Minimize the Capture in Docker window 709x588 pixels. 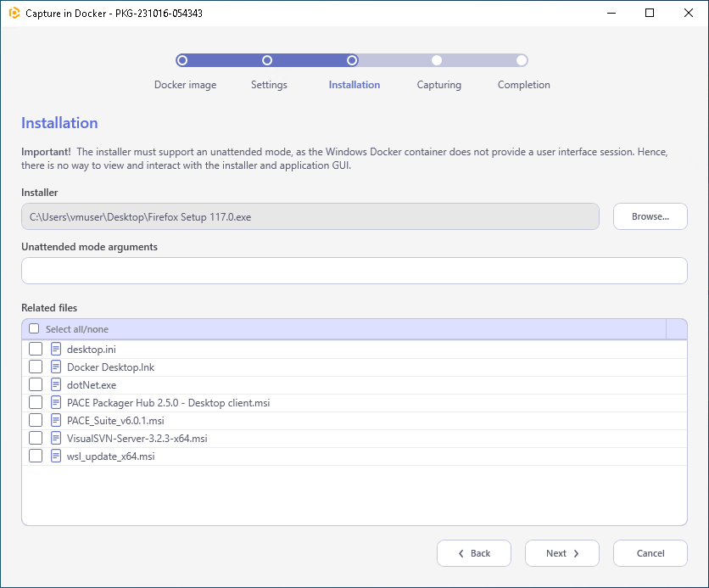click(x=611, y=13)
